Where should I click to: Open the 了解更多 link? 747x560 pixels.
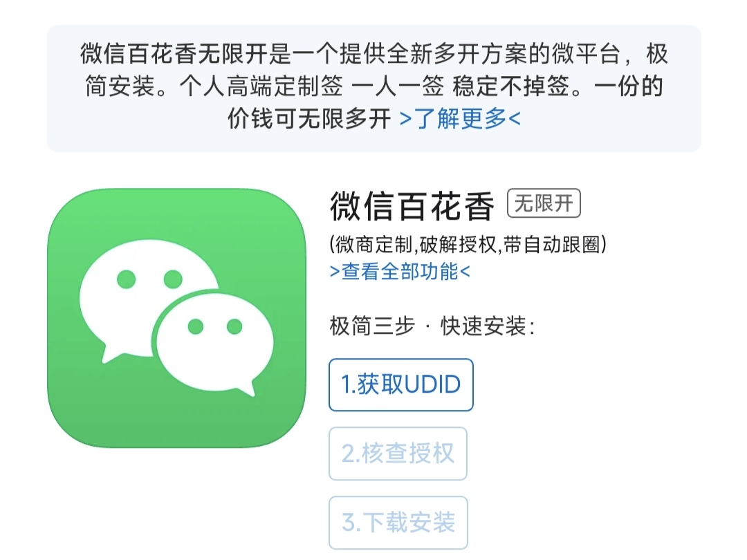coord(460,119)
